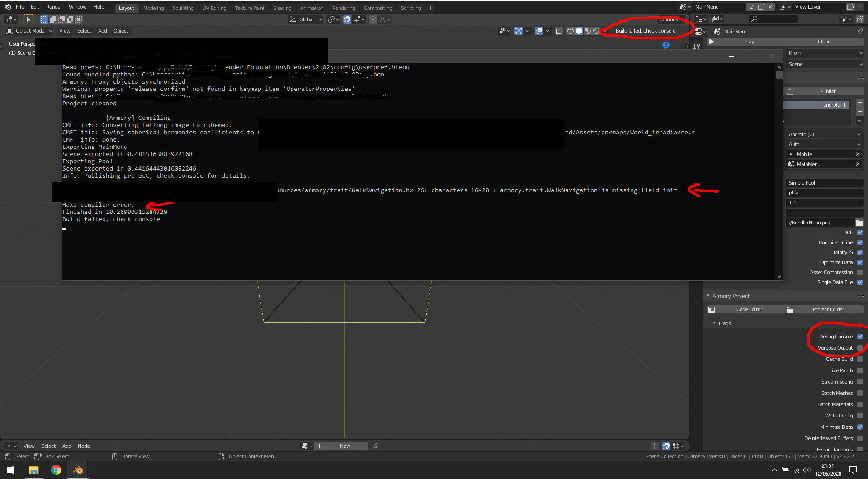
Task: Delete the MainMenu scene with X icon
Action: pos(770,7)
